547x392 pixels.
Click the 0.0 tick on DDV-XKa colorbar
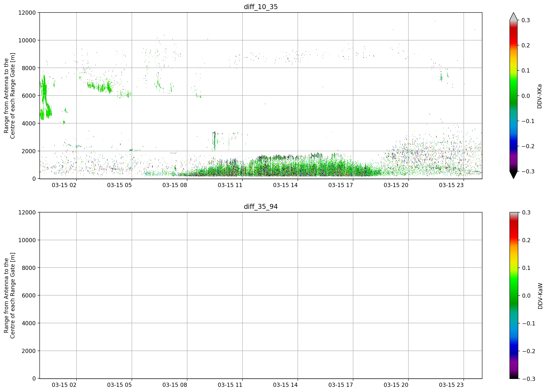click(526, 96)
